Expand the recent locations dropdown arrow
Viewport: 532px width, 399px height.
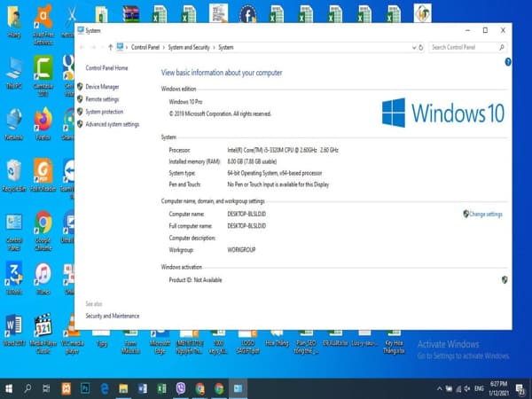click(x=100, y=47)
